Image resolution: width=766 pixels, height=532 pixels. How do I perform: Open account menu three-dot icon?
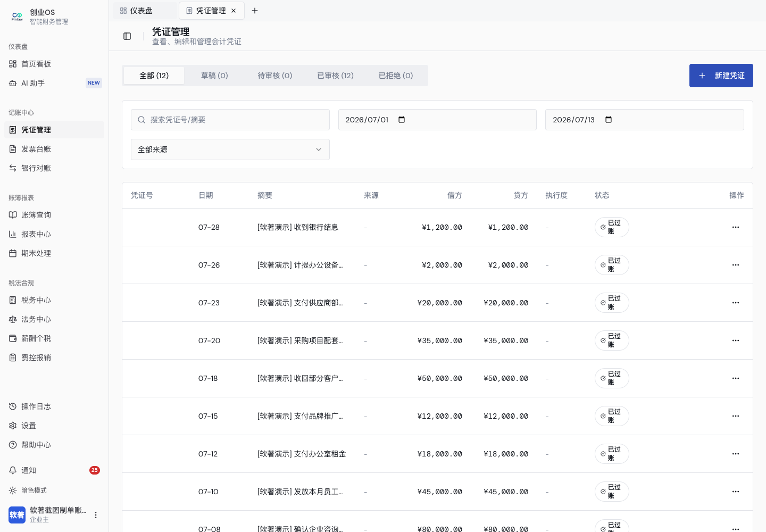(x=96, y=515)
